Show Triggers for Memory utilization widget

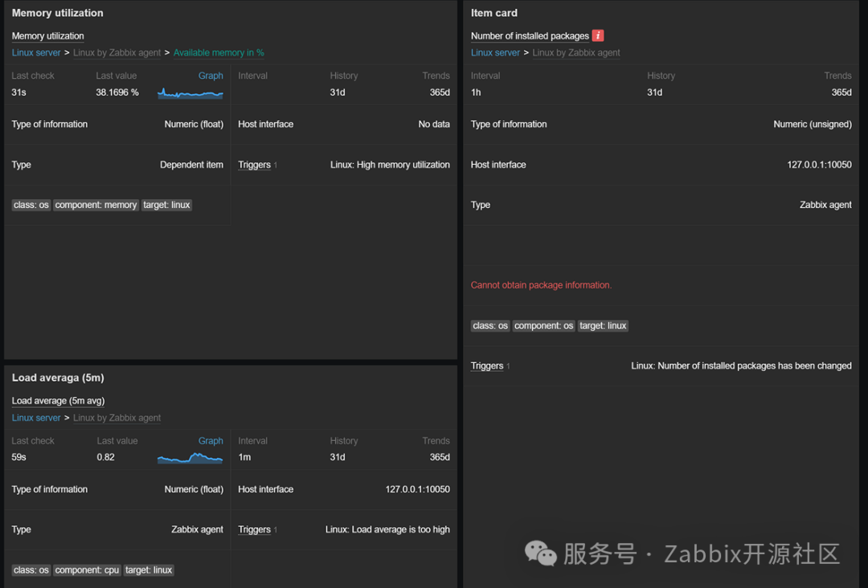point(254,165)
